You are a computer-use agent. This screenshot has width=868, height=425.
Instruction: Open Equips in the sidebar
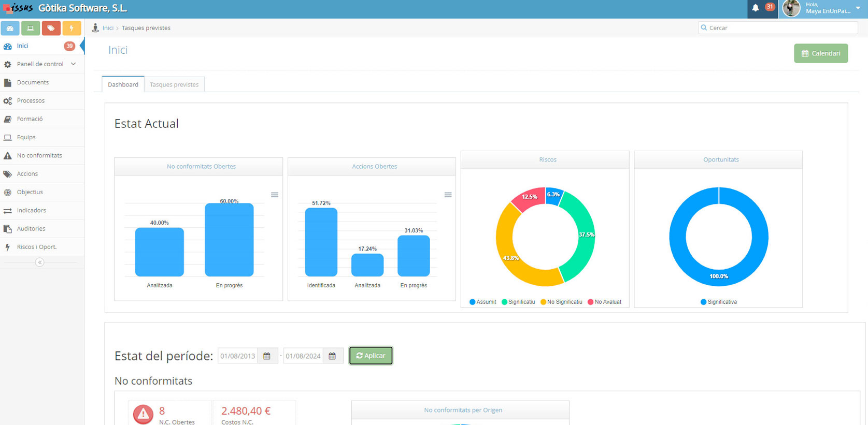pos(41,137)
